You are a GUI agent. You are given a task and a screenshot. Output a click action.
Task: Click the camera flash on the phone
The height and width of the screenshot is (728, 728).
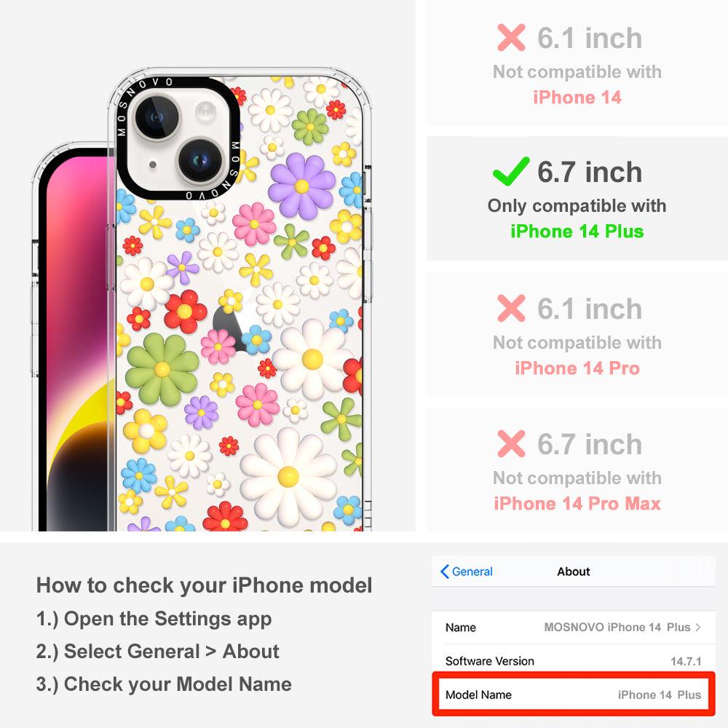pyautogui.click(x=206, y=113)
